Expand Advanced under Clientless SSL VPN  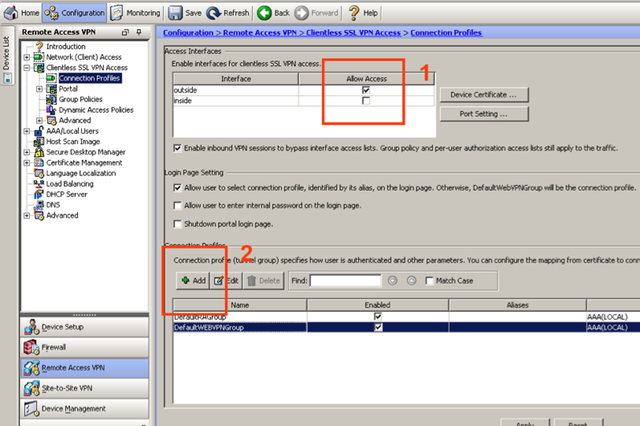(x=40, y=120)
